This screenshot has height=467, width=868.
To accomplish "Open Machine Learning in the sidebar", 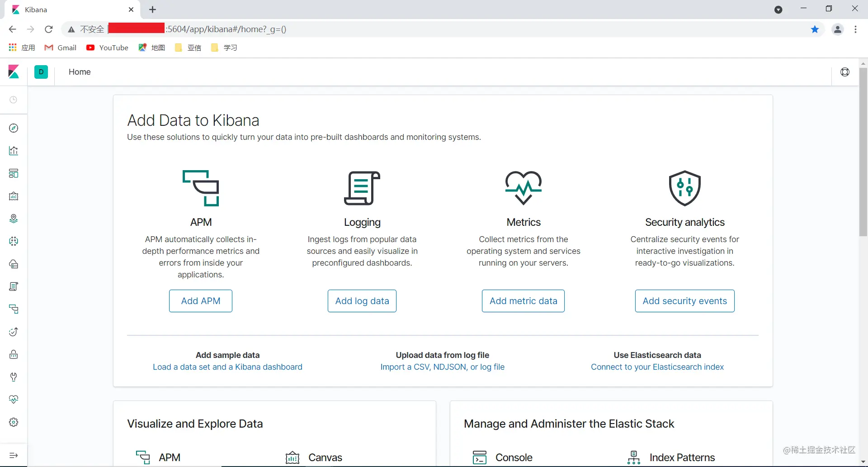I will tap(14, 241).
